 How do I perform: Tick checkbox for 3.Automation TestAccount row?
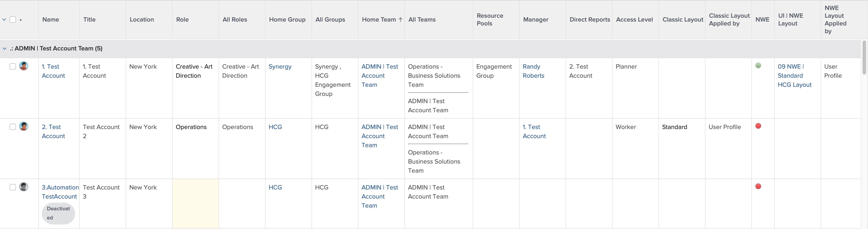click(x=13, y=187)
